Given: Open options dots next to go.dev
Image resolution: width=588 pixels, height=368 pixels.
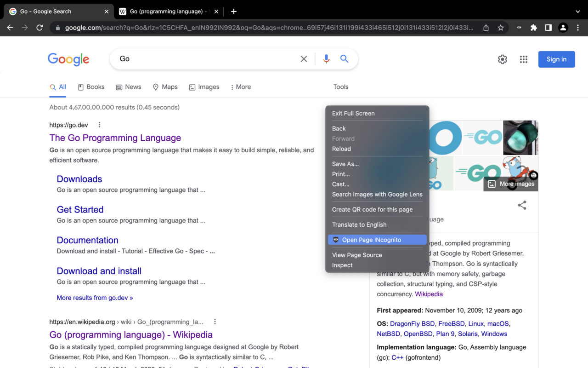Looking at the screenshot, I should 99,125.
